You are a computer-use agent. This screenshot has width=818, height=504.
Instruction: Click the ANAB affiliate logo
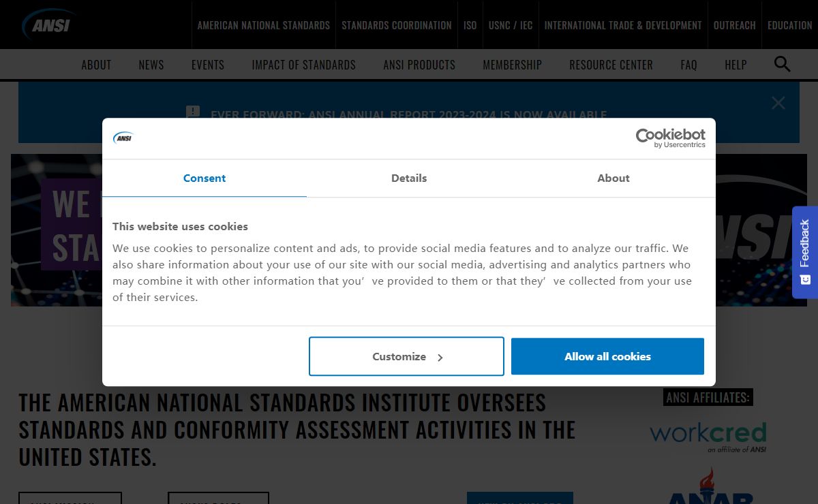(710, 487)
